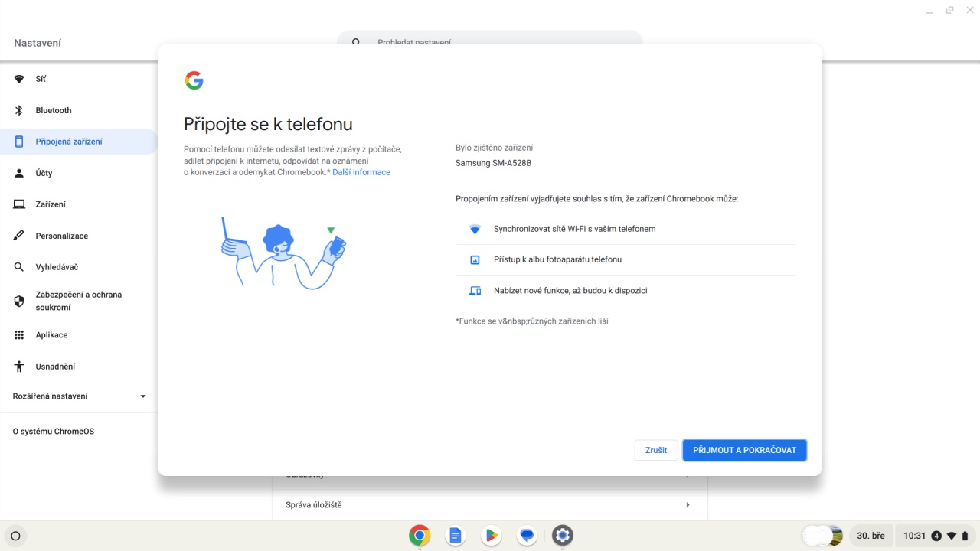Click the Zrušit button
The image size is (980, 551).
click(656, 450)
